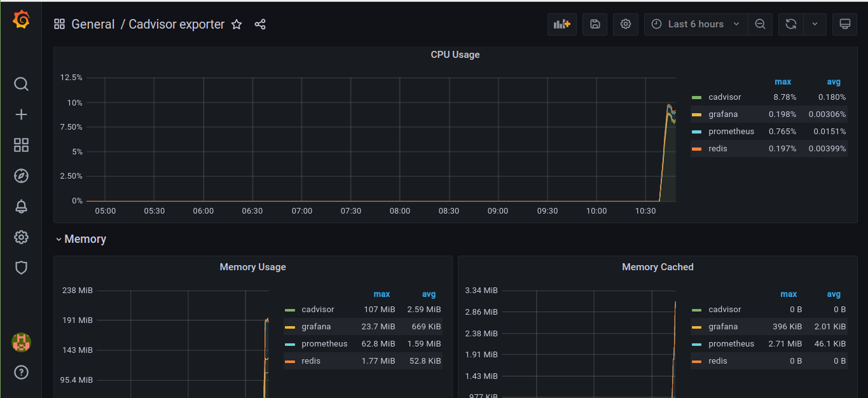Toggle grafana series in Memory Usage legend

tap(316, 327)
